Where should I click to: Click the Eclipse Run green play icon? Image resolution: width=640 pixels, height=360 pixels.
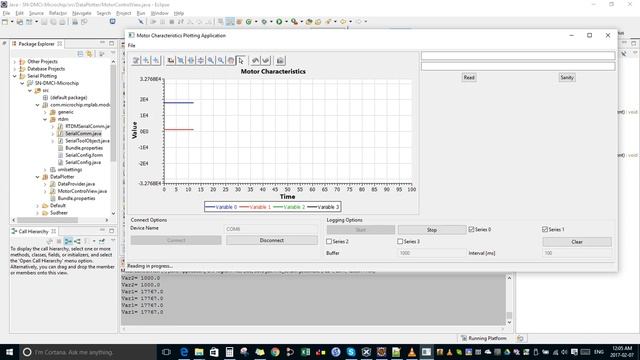click(279, 22)
